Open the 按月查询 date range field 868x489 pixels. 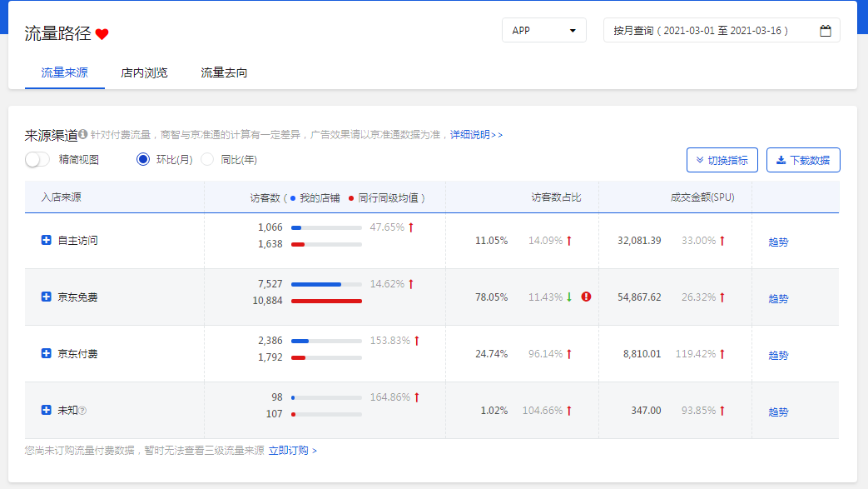point(722,31)
